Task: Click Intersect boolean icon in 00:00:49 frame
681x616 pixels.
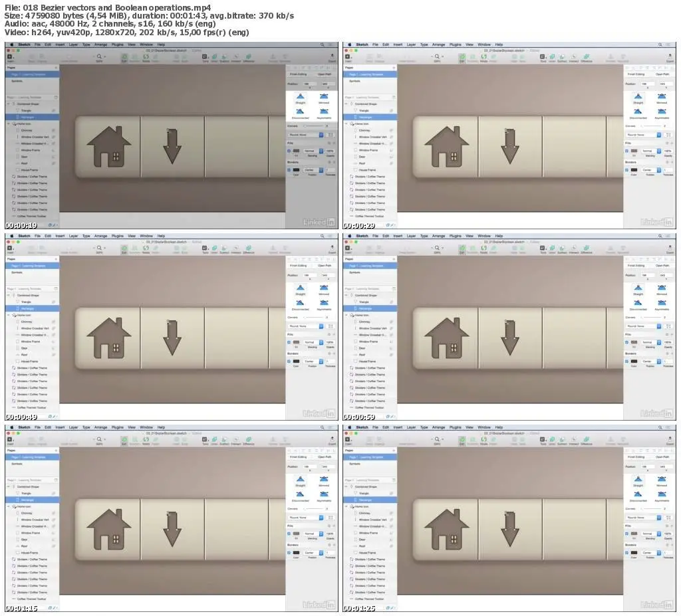Action: coord(236,248)
